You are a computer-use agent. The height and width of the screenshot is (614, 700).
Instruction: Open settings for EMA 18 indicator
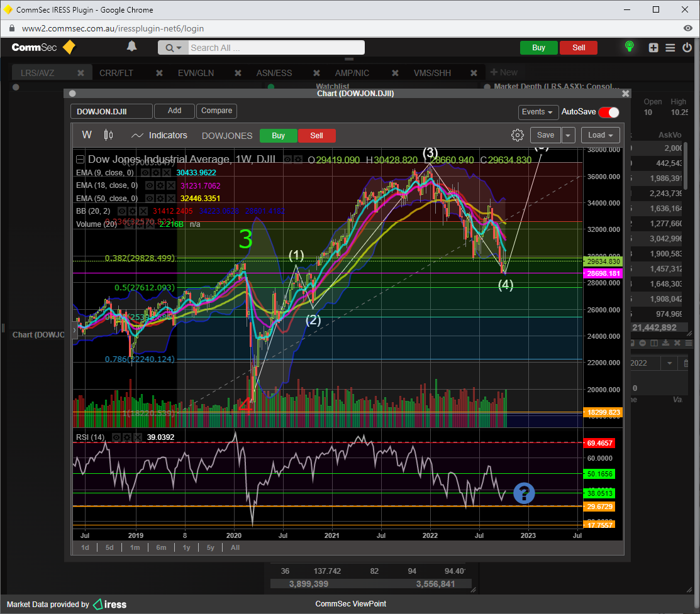tap(160, 185)
